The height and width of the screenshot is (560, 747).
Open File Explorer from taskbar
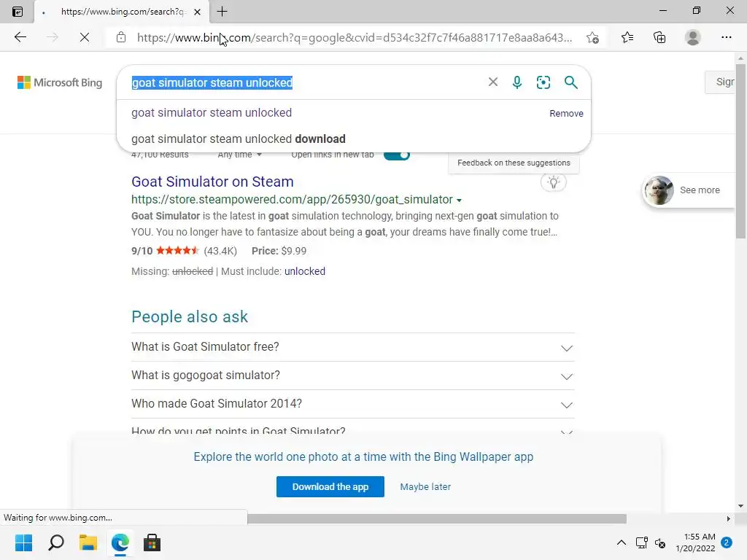pyautogui.click(x=88, y=542)
